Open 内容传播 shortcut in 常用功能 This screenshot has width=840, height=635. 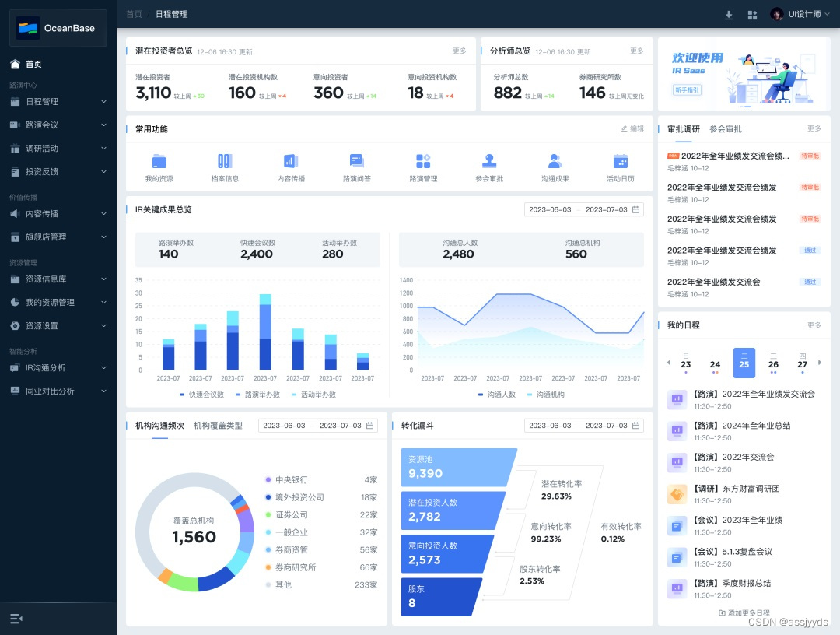click(x=291, y=161)
